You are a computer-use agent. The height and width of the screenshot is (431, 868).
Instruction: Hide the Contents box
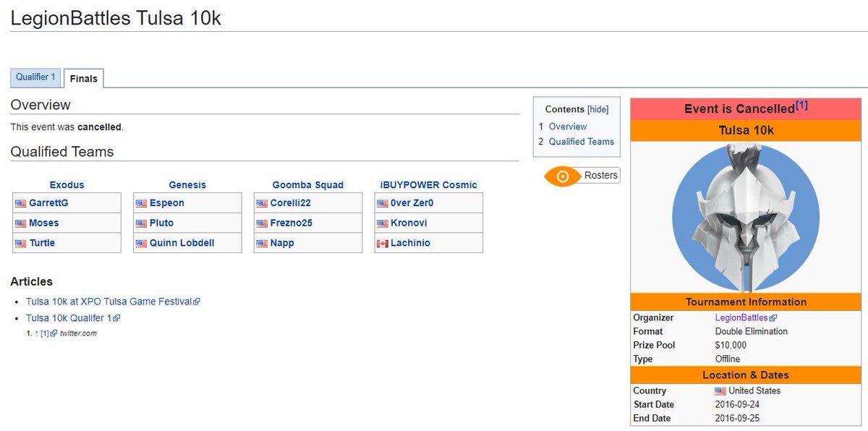[x=597, y=109]
